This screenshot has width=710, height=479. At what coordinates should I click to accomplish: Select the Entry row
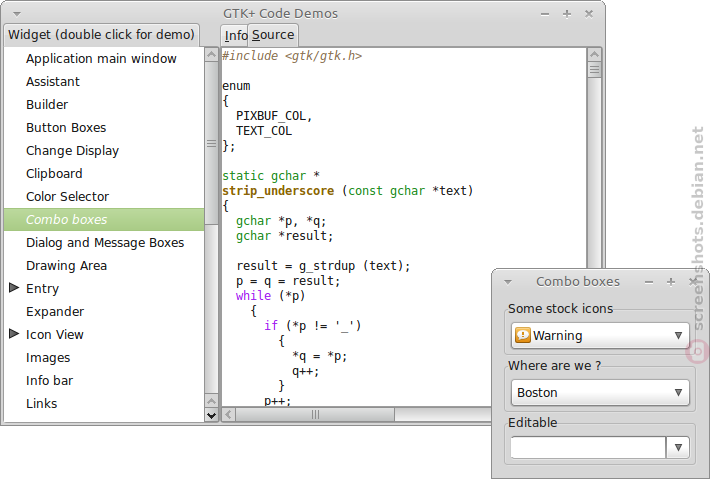coord(104,289)
